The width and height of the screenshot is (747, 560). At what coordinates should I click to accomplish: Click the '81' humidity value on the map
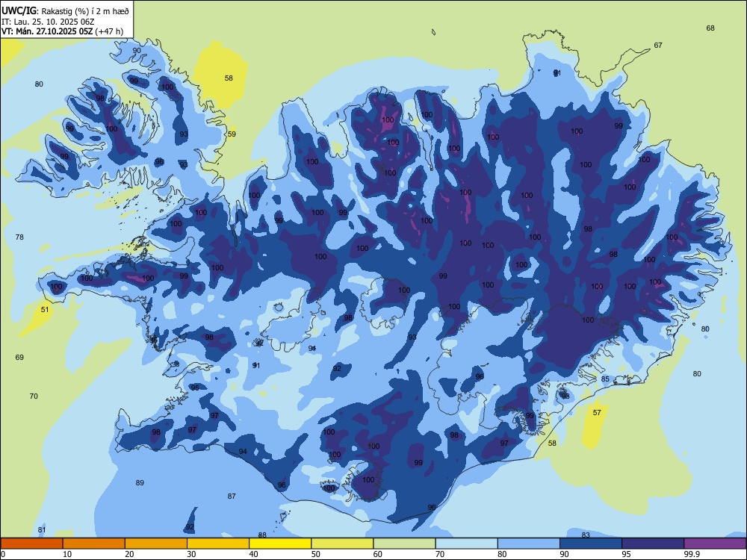coord(42,530)
